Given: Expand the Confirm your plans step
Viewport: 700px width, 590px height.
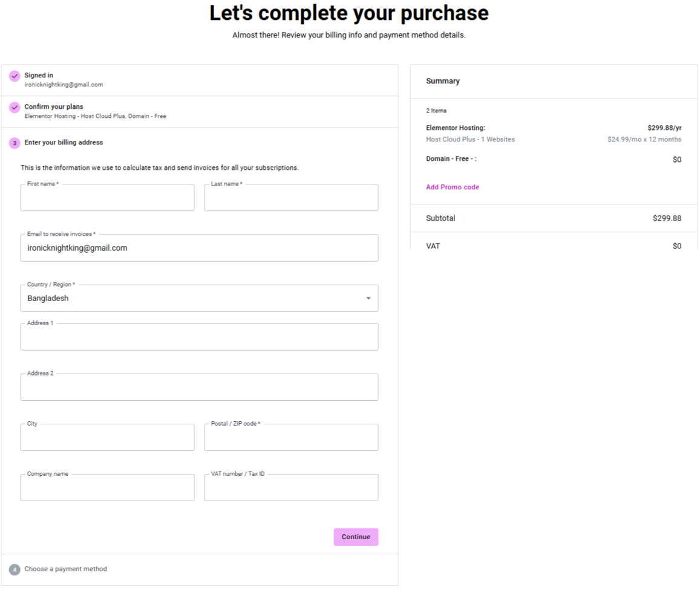Looking at the screenshot, I should tap(200, 111).
